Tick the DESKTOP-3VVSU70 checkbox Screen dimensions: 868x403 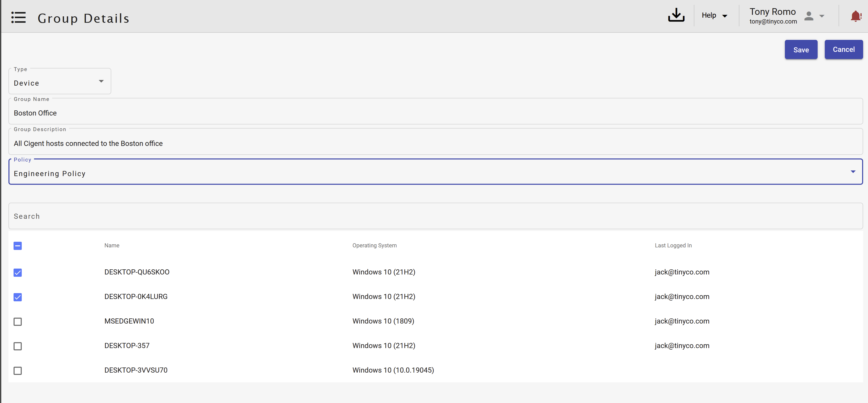pyautogui.click(x=18, y=371)
